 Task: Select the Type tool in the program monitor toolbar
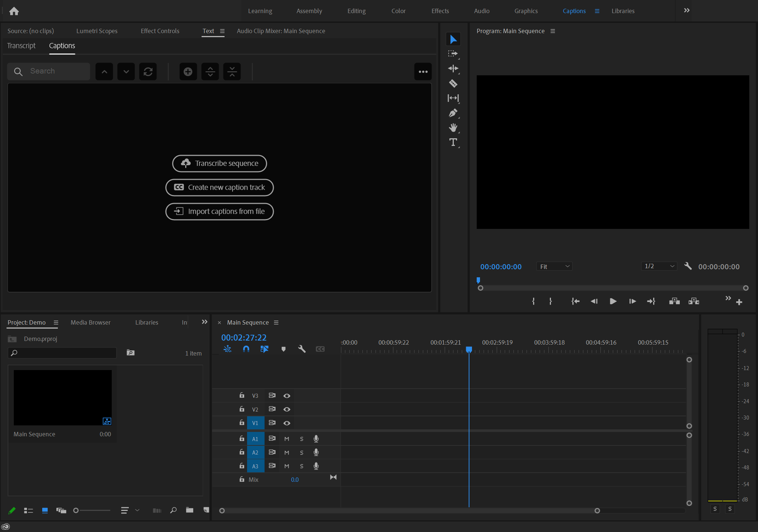[x=453, y=142]
